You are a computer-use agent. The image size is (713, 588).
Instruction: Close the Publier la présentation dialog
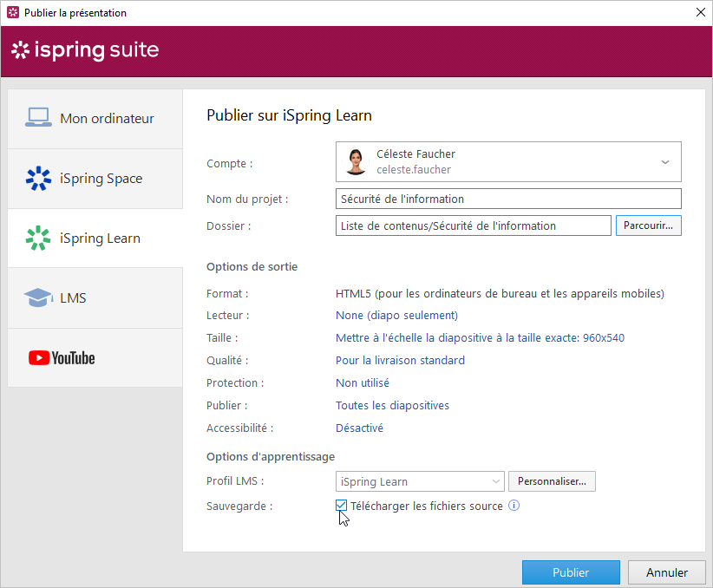pos(700,12)
